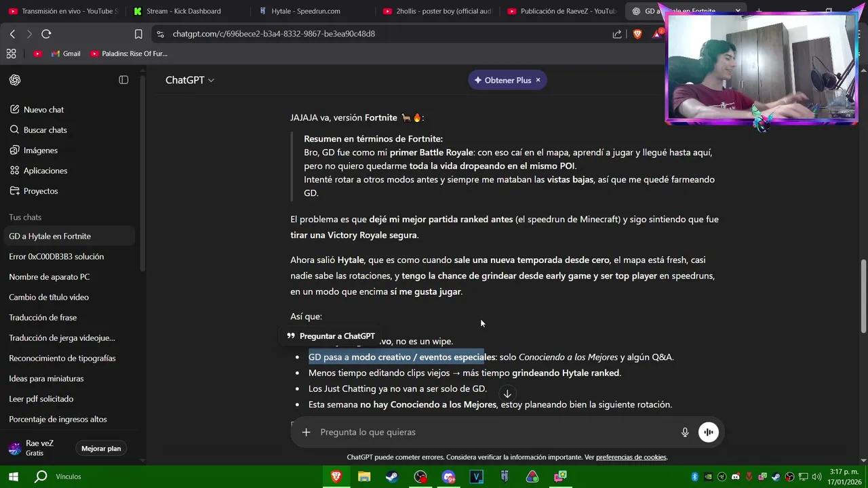
Task: Dismiss the Obtener Plus banner
Action: click(x=538, y=80)
